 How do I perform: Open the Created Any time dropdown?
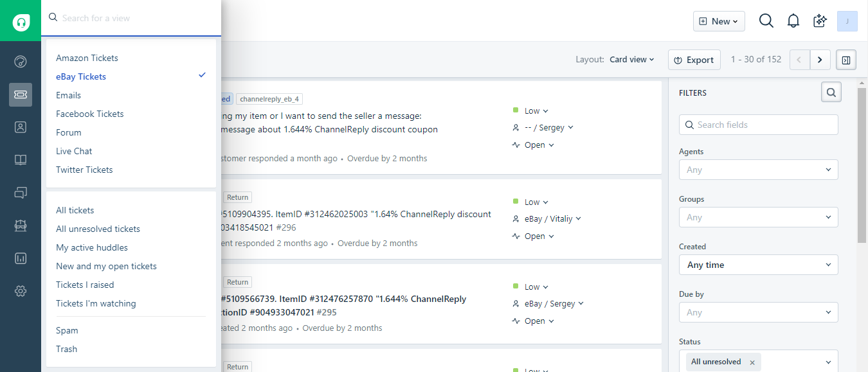click(759, 265)
